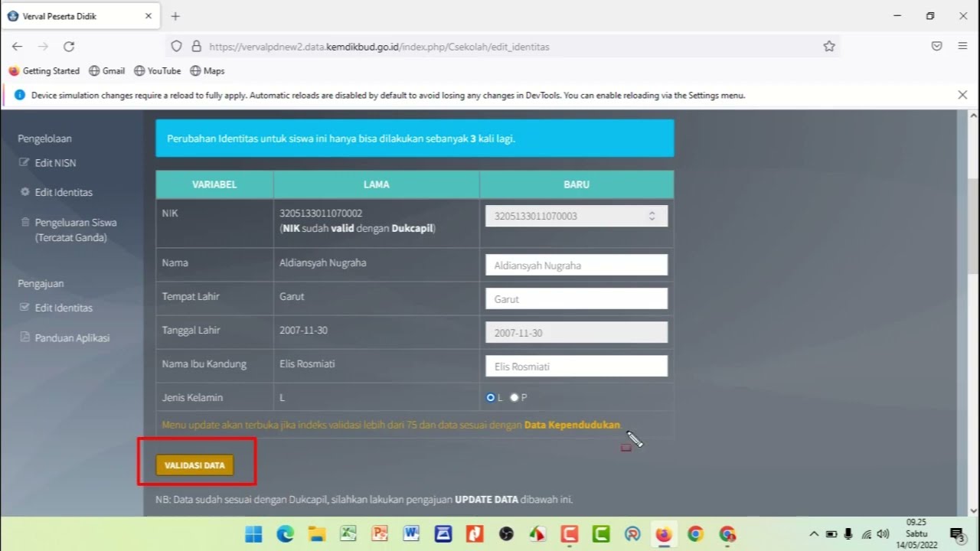Viewport: 980px width, 551px height.
Task: Launch Microsoft Edge from taskbar
Action: [285, 533]
